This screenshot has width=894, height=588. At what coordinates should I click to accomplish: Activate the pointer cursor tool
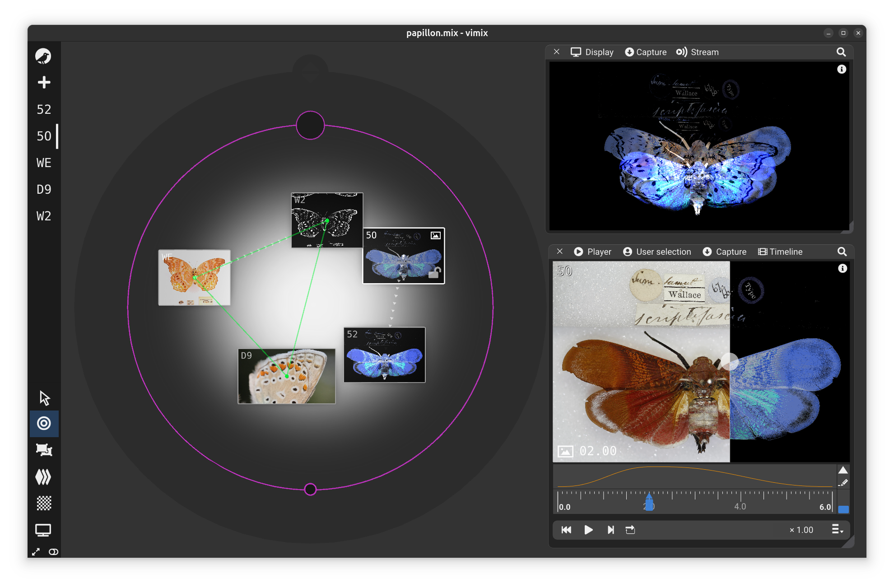coord(44,398)
